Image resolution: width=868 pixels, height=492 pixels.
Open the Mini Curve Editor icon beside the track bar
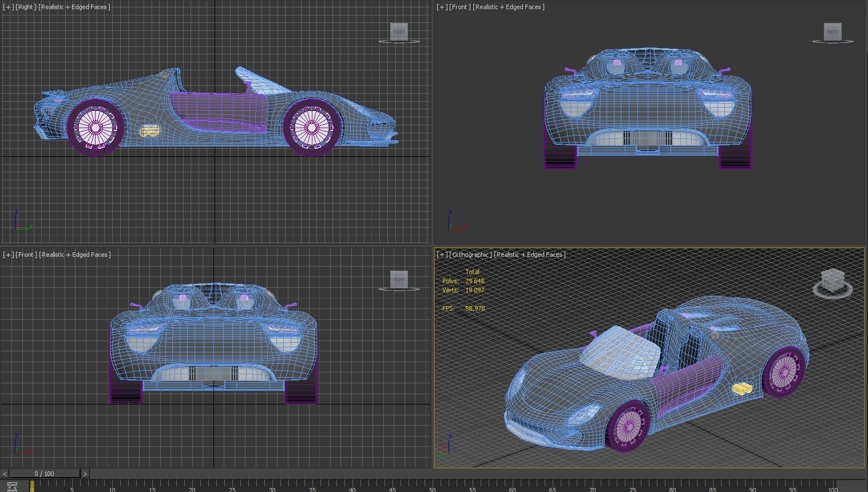[12, 486]
